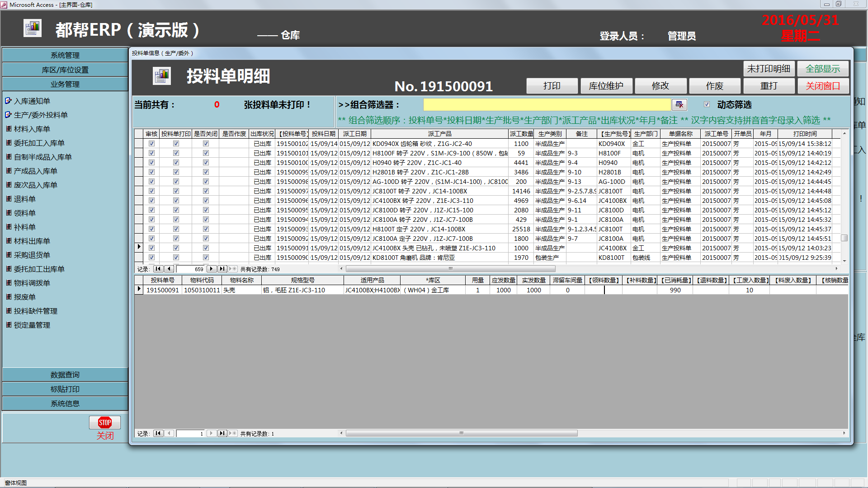Expand the 标贴打印 menu section
Screen dimensions: 868x488
[65, 389]
